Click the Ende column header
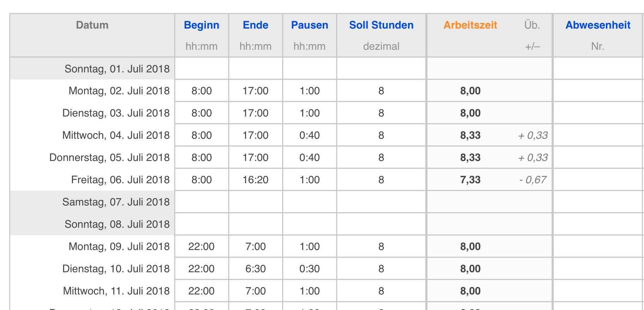 tap(255, 25)
